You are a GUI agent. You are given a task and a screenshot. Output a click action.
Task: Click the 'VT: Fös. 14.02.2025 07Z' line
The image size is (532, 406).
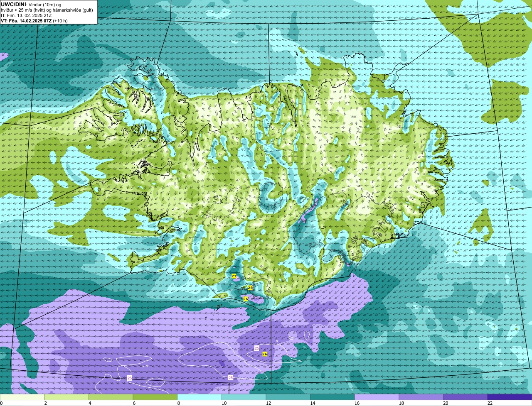coord(26,21)
